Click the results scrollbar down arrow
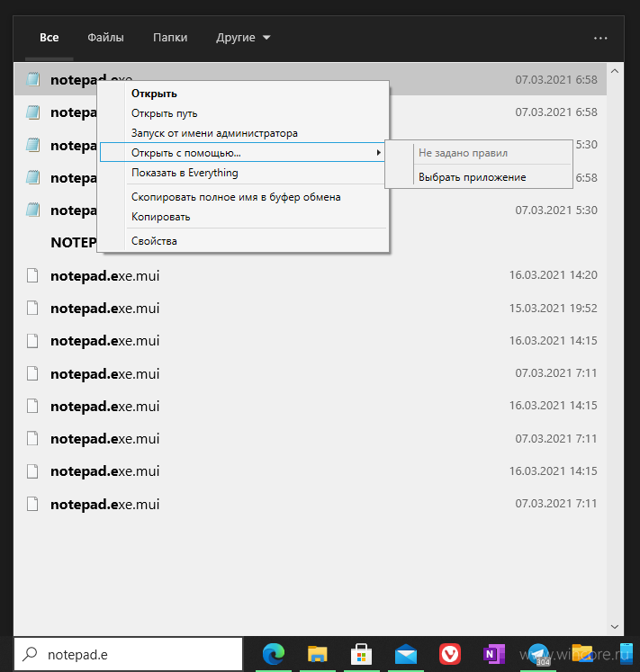The image size is (640, 672). (x=615, y=627)
